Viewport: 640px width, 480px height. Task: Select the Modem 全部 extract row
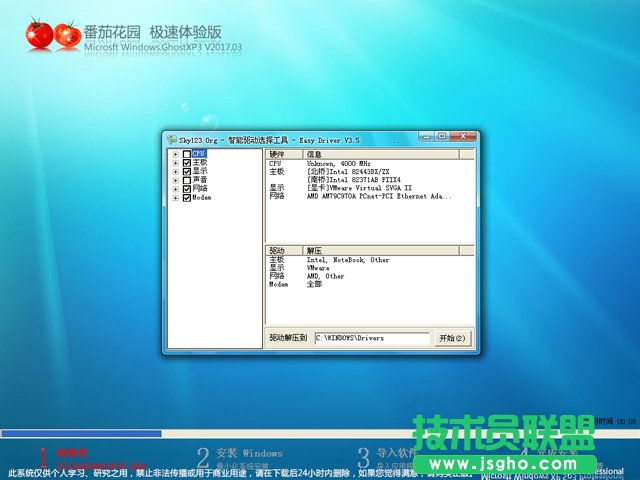[x=370, y=284]
